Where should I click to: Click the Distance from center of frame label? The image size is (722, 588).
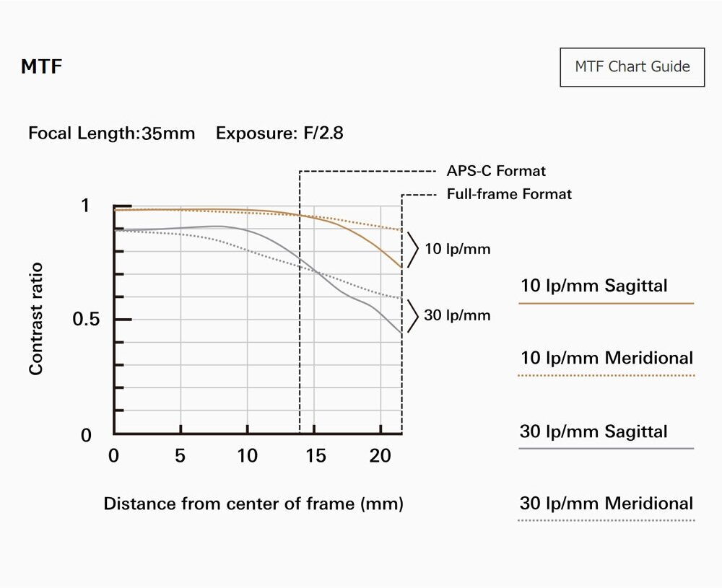pyautogui.click(x=253, y=504)
